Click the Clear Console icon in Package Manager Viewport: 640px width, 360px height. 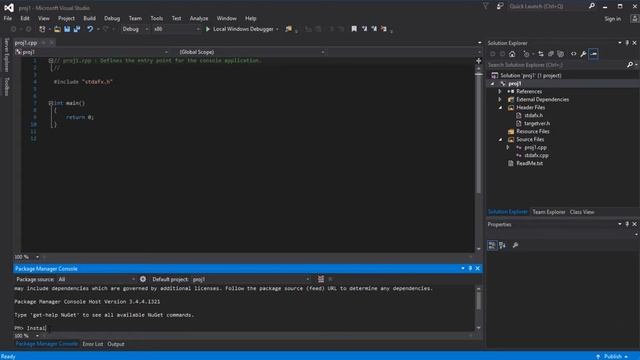click(x=321, y=279)
